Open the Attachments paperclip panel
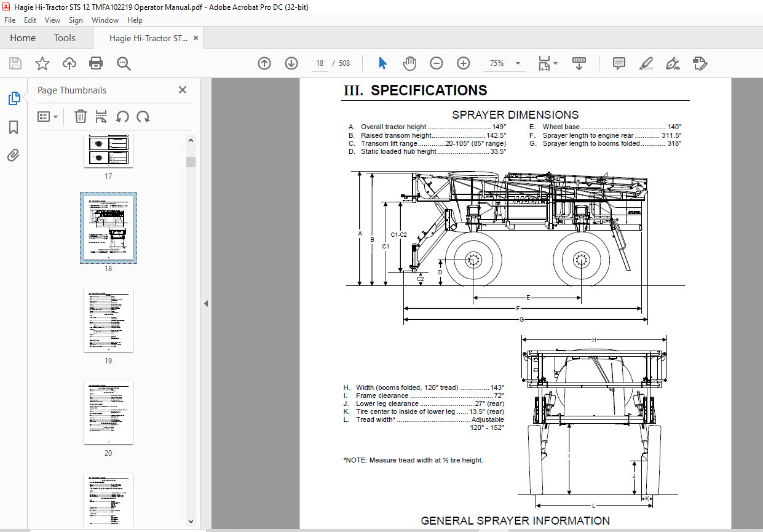The width and height of the screenshot is (763, 532). pos(14,156)
